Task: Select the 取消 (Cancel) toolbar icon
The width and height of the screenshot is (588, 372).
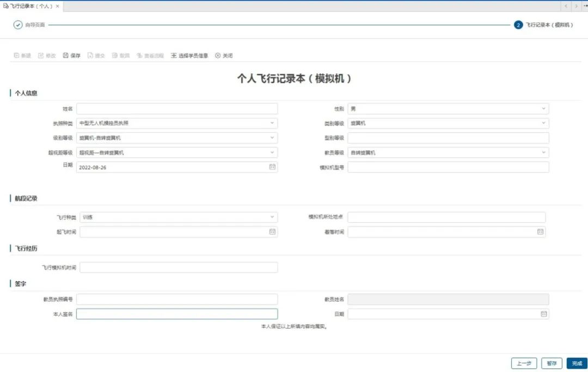Action: click(x=119, y=55)
